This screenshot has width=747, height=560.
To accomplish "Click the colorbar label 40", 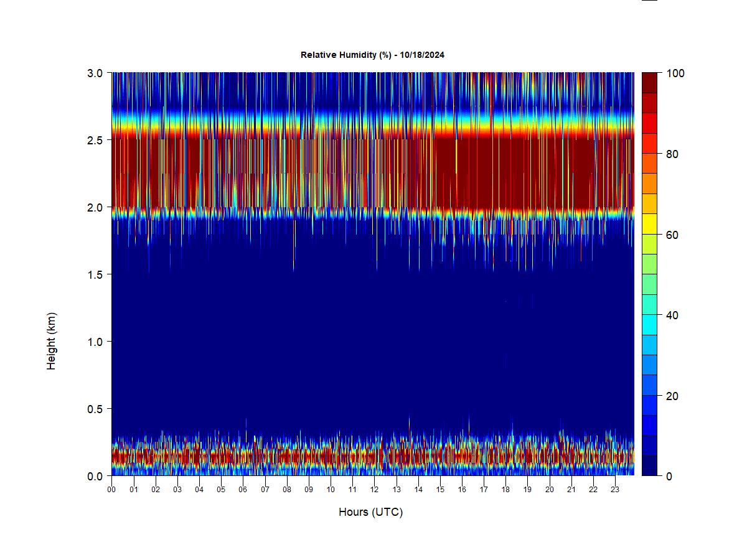I will [x=672, y=315].
